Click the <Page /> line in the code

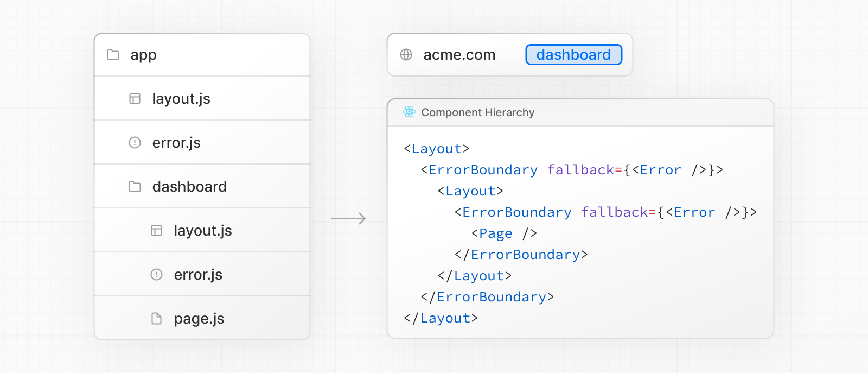[x=504, y=233]
